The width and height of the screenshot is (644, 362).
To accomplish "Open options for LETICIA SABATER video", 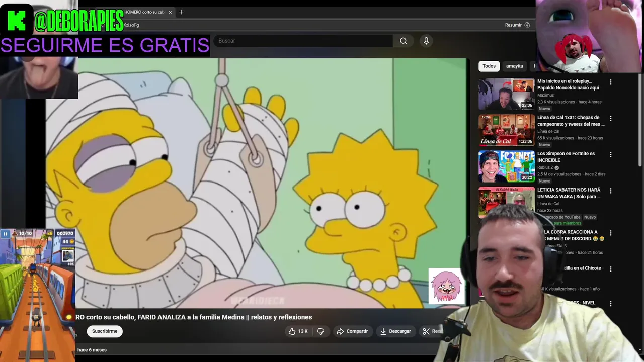I will tap(611, 191).
